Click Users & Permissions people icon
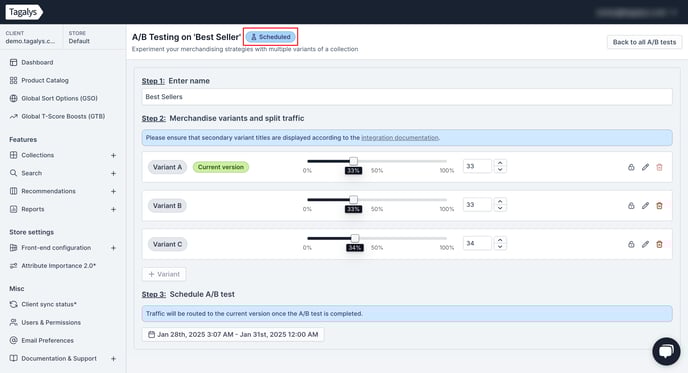The height and width of the screenshot is (373, 688). (x=14, y=322)
